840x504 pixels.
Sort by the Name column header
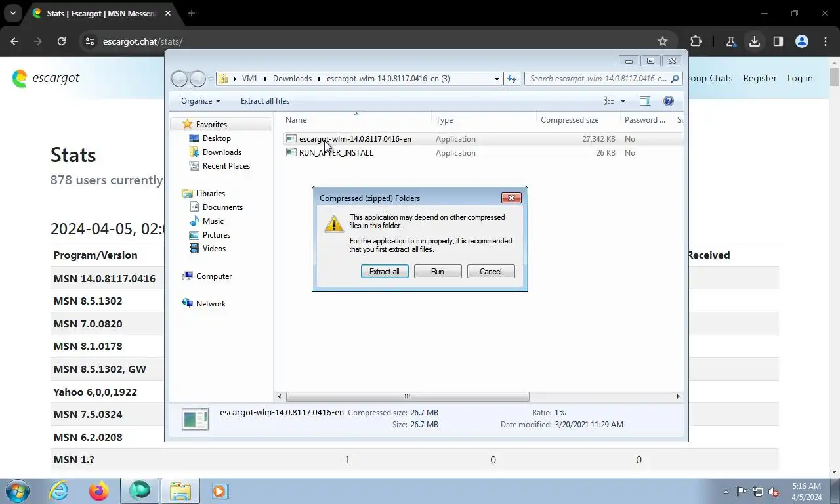coord(358,120)
